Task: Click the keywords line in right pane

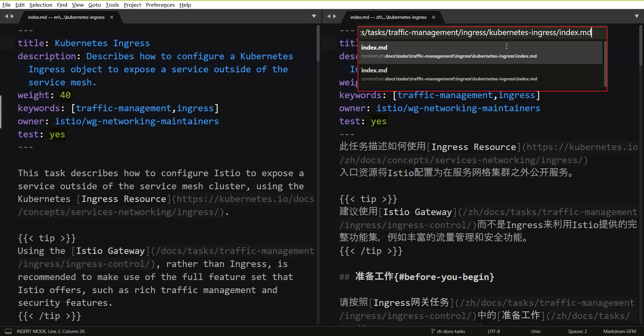Action: (x=440, y=95)
